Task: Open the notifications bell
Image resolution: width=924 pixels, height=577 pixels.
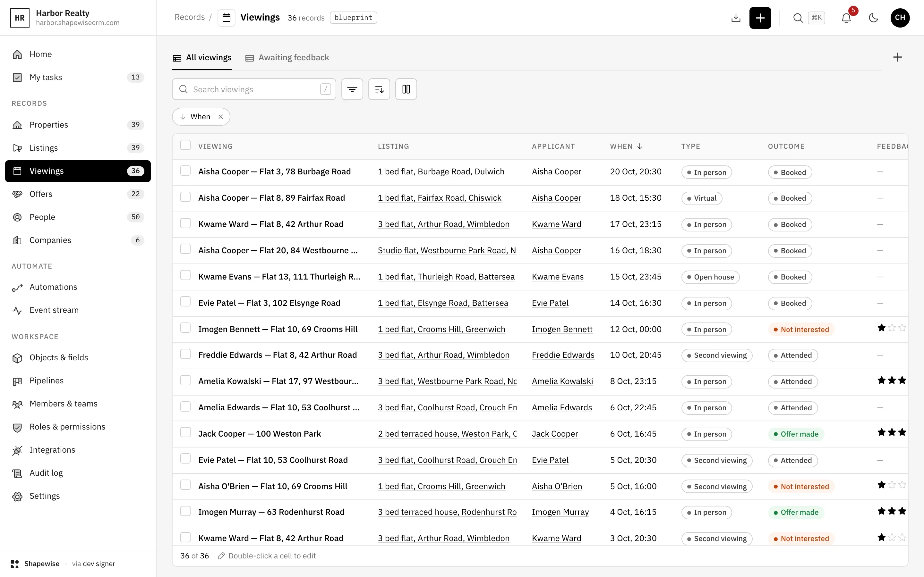Action: [x=846, y=18]
